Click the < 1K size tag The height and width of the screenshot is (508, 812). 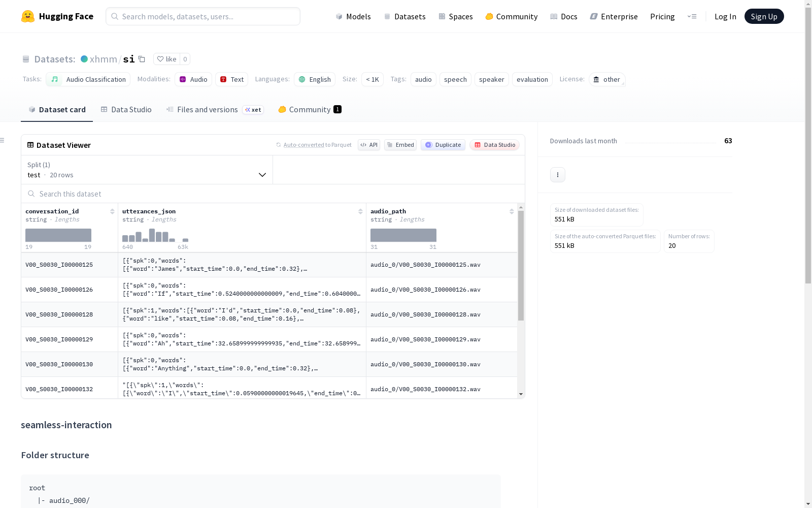coord(373,79)
